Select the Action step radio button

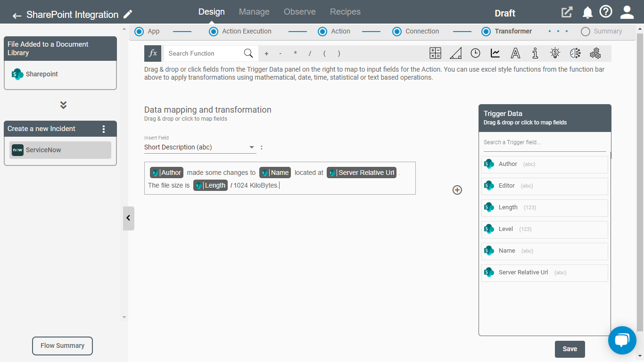pos(322,32)
